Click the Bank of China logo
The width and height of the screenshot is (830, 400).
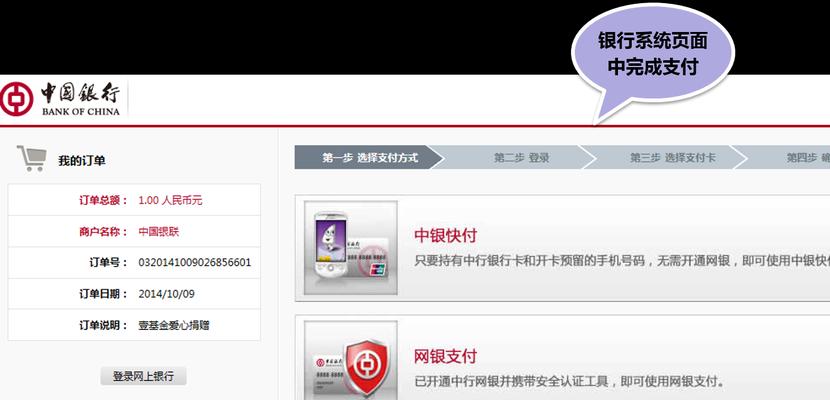[60, 99]
